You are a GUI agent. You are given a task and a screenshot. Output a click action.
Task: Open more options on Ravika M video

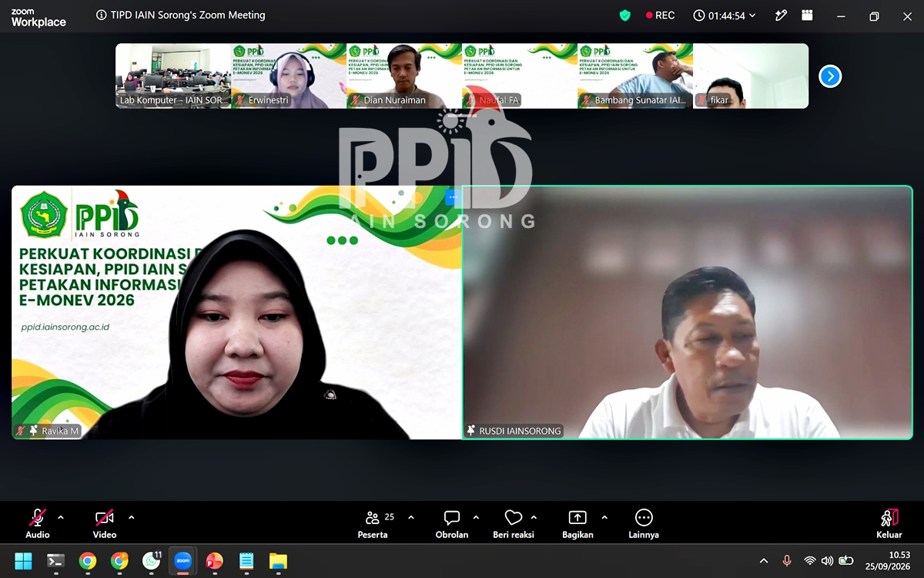452,198
